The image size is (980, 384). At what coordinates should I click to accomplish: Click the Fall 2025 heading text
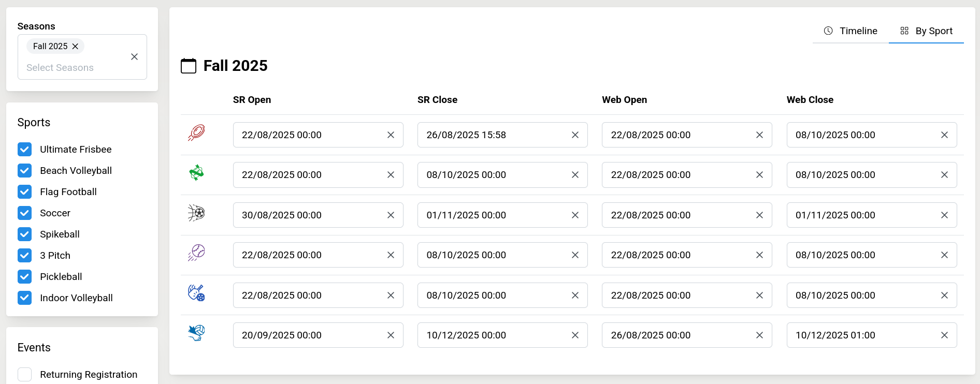tap(235, 66)
